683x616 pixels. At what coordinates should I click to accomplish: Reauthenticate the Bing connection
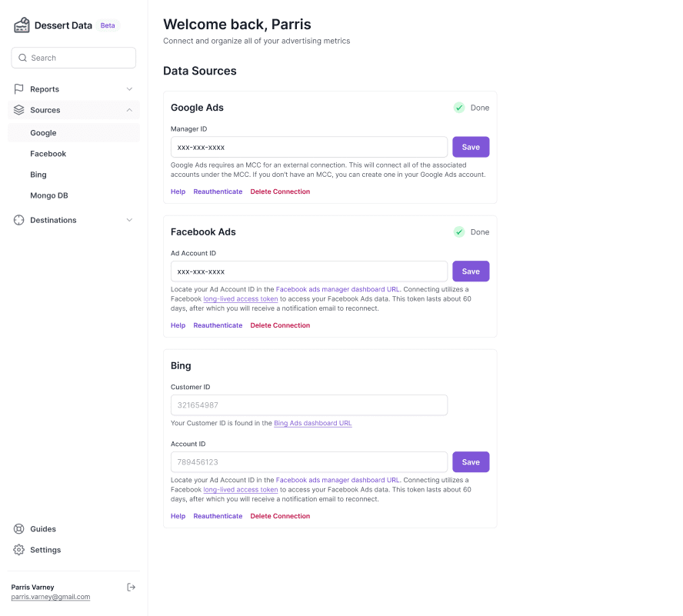point(218,516)
